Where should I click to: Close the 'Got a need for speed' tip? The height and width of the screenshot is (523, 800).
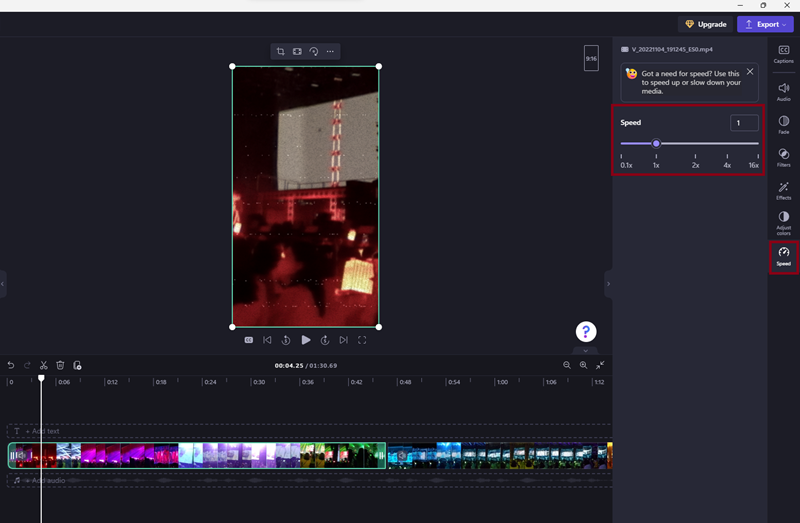(x=750, y=72)
